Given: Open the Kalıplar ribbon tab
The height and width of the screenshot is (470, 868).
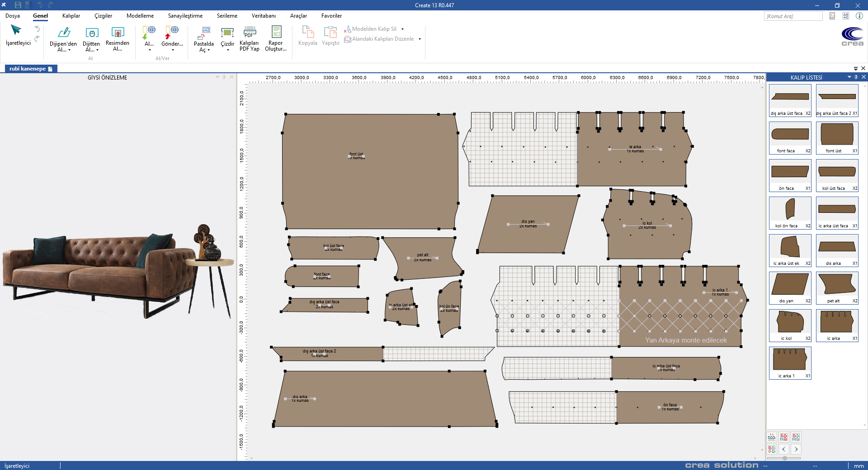Looking at the screenshot, I should [71, 16].
